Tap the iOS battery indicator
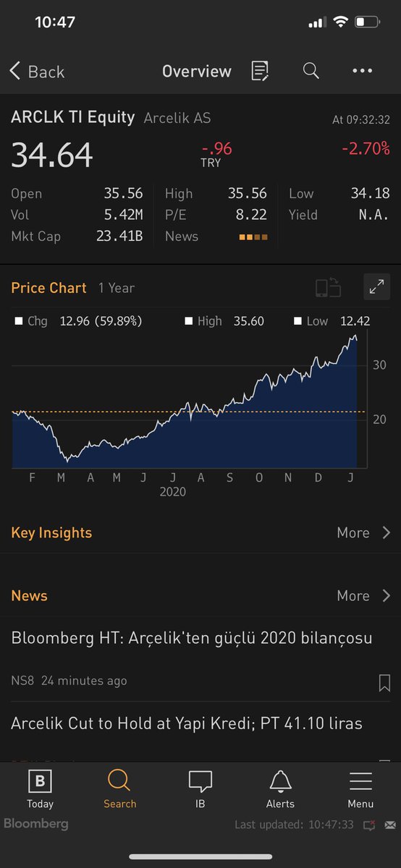 (368, 22)
